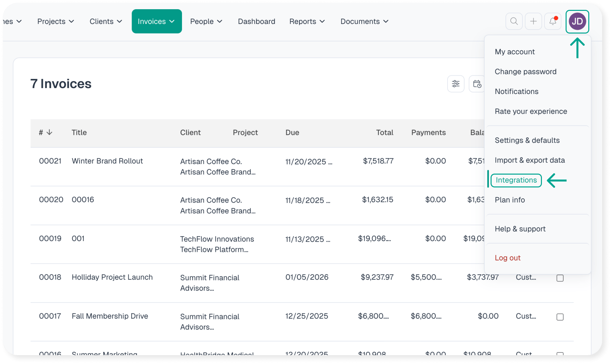Image resolution: width=611 pixels, height=364 pixels.
Task: Expand the Projects dropdown menu
Action: [x=56, y=21]
